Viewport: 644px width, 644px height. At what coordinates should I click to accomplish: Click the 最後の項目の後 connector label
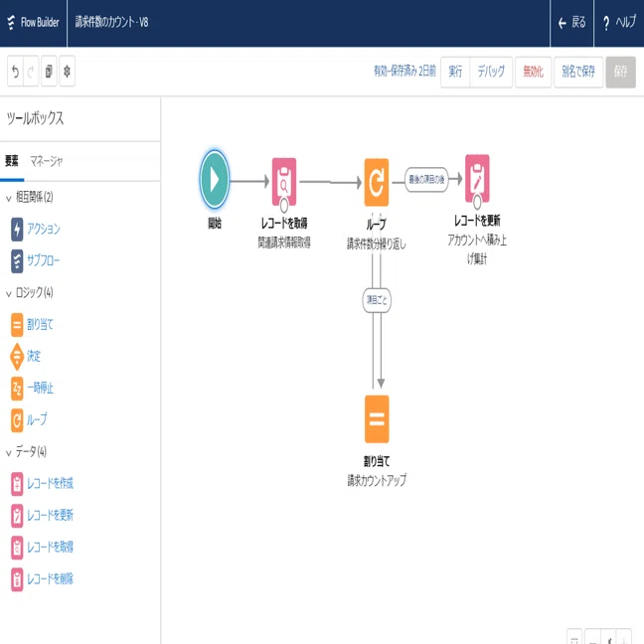click(x=426, y=180)
